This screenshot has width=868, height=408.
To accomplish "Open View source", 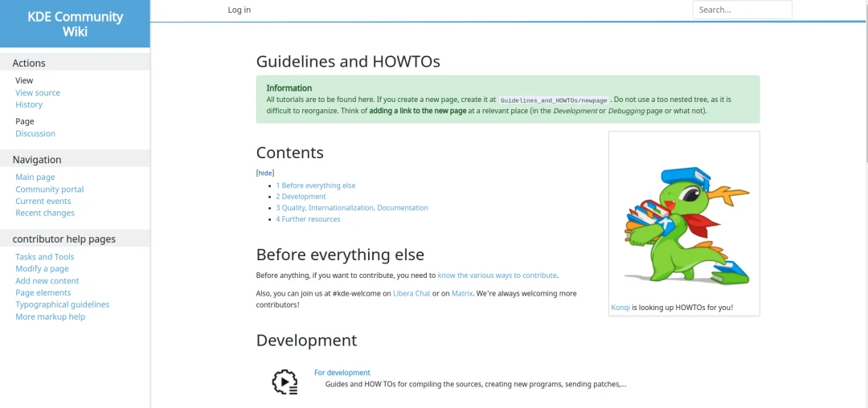I will pos(38,93).
